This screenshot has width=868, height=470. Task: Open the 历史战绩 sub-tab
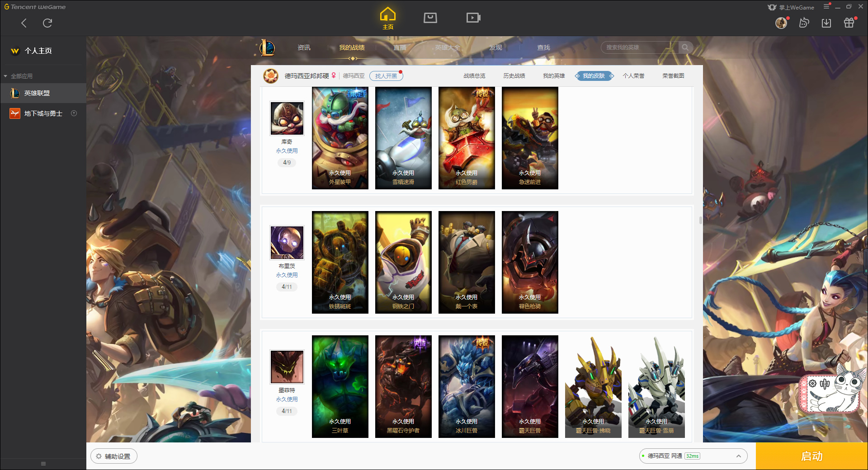(x=514, y=76)
